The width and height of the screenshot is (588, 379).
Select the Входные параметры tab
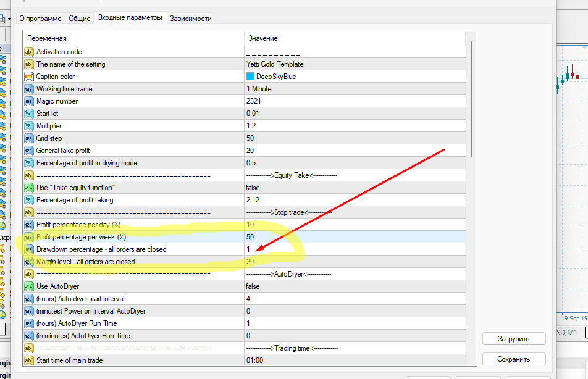pos(130,18)
